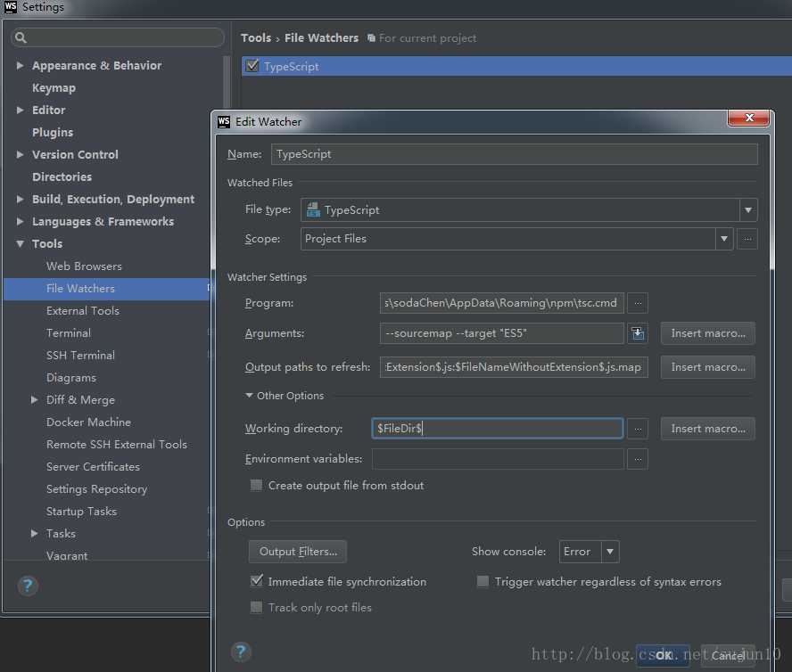This screenshot has width=792, height=672.
Task: Select Startup Tasks settings
Action: [x=81, y=511]
